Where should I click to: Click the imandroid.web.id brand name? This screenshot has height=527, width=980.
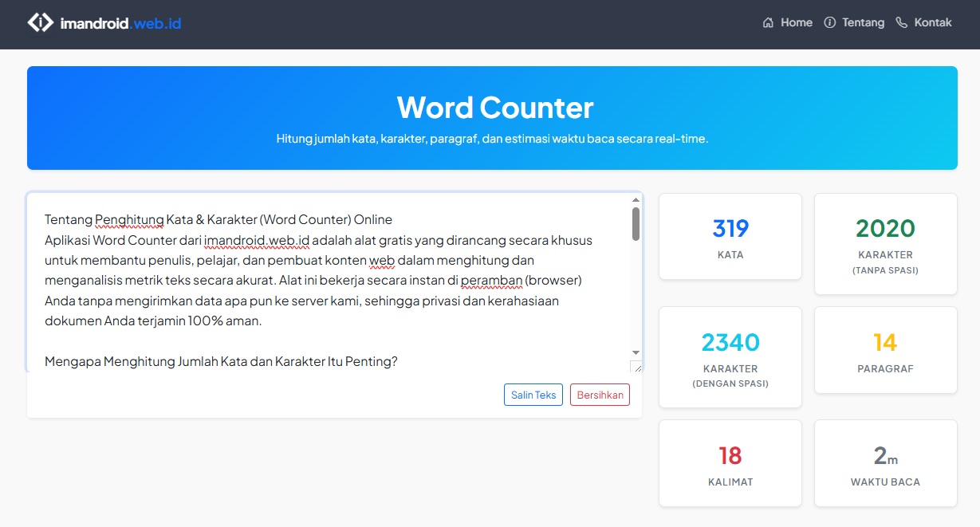coord(120,23)
